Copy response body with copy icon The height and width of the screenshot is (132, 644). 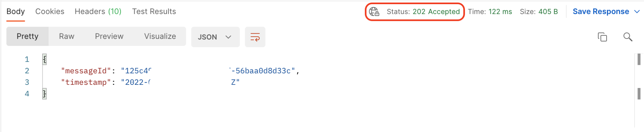pos(602,37)
